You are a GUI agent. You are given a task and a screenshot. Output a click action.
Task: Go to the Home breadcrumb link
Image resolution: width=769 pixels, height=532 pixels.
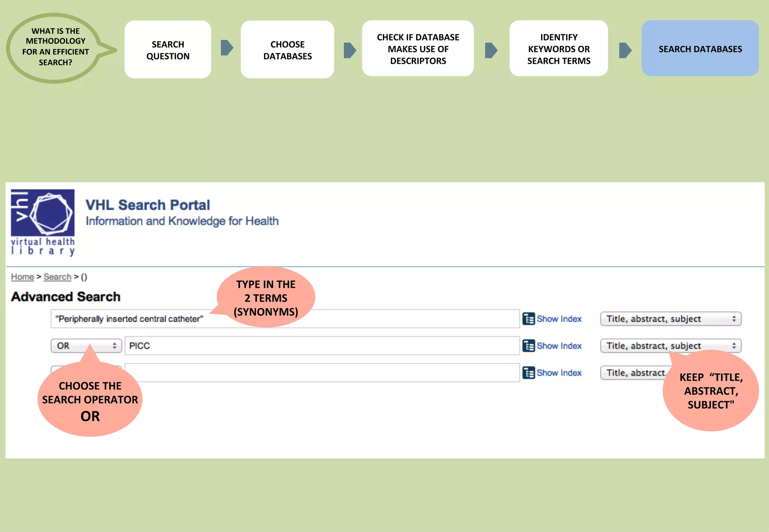coord(23,277)
